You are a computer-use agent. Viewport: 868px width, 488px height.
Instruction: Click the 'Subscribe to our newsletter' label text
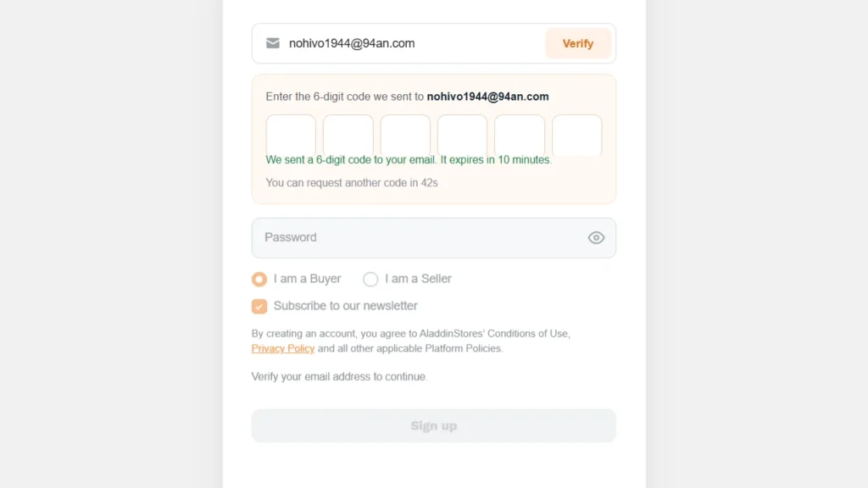coord(346,306)
